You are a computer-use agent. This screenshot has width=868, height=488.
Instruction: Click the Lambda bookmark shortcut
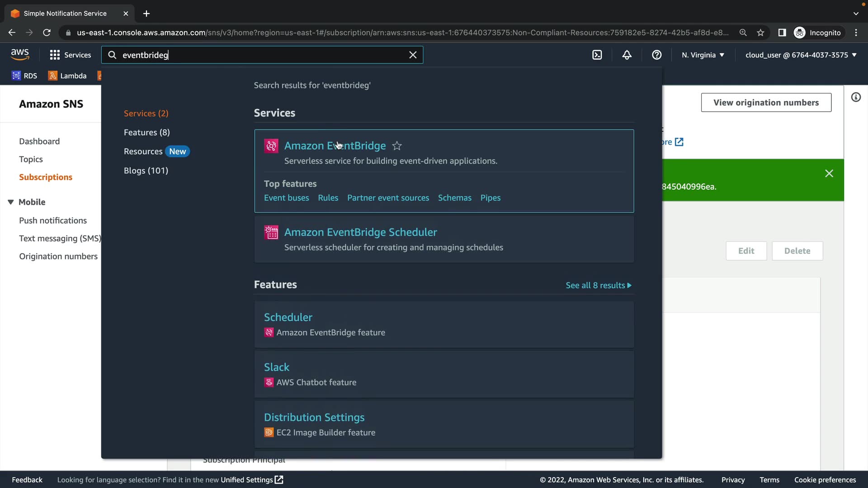tap(67, 76)
